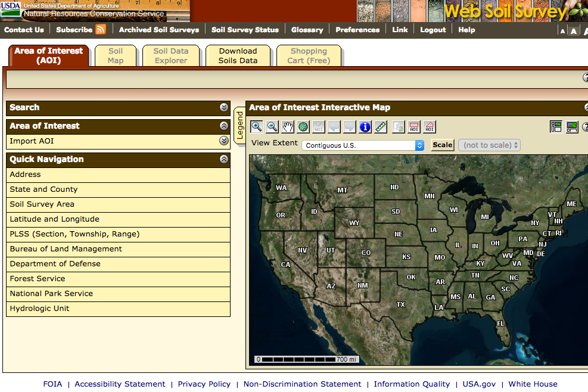Expand the Forest Service row
Image resolution: width=588 pixels, height=392 pixels.
point(118,279)
